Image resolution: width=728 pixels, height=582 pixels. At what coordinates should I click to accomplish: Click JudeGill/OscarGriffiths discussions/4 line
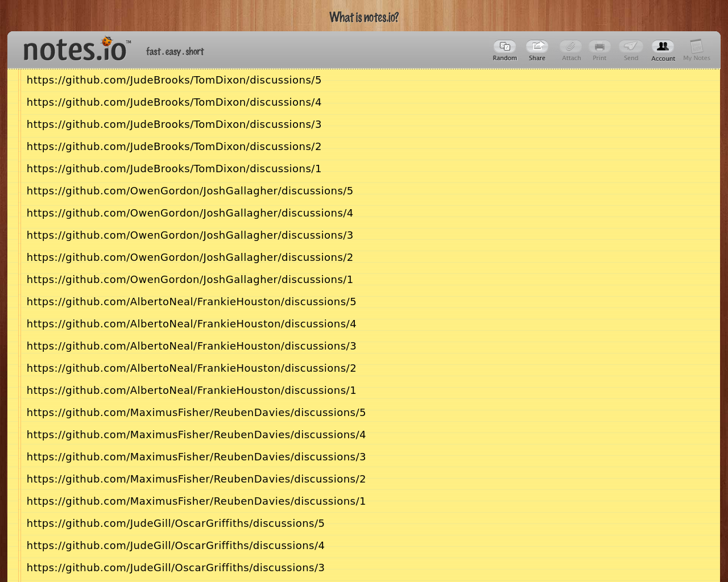click(x=176, y=546)
